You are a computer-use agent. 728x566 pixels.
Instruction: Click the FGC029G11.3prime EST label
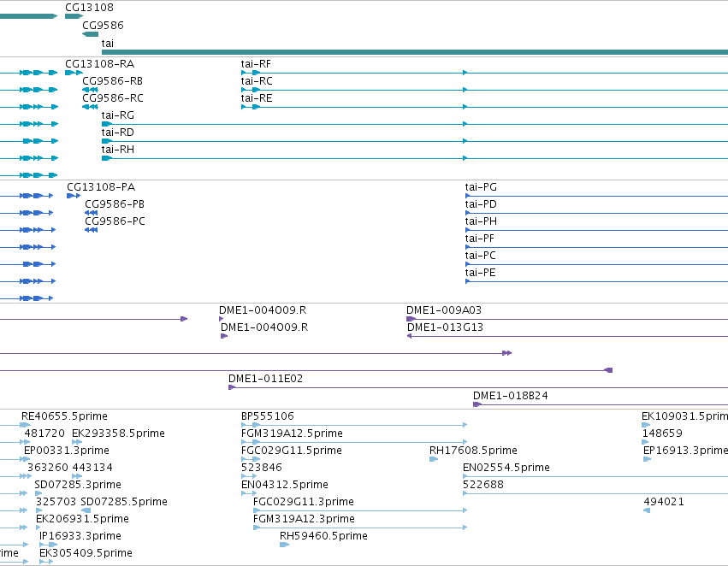[304, 503]
